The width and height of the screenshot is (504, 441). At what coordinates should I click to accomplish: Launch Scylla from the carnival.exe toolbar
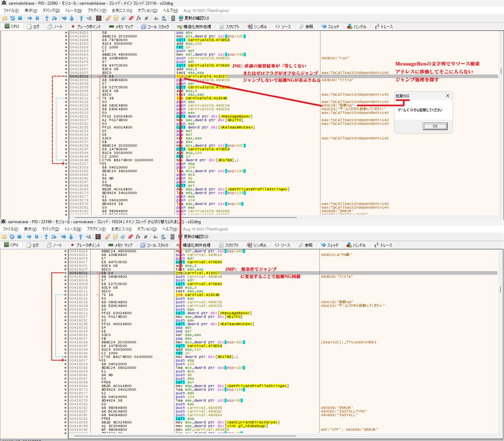pyautogui.click(x=98, y=237)
